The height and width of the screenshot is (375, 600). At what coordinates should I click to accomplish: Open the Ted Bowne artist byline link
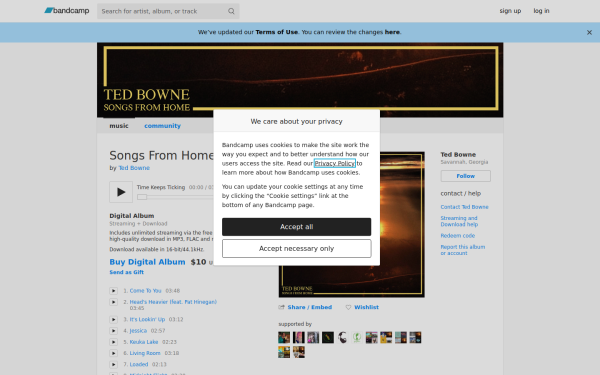tap(134, 168)
